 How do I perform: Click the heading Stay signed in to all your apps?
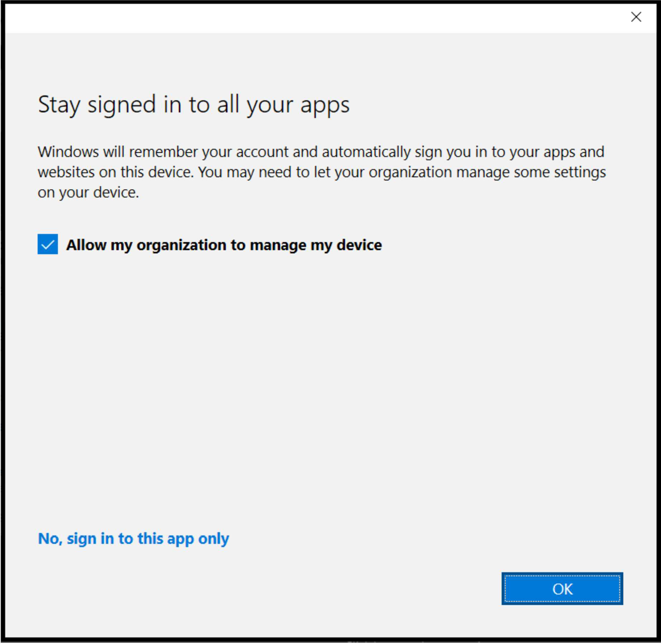194,105
